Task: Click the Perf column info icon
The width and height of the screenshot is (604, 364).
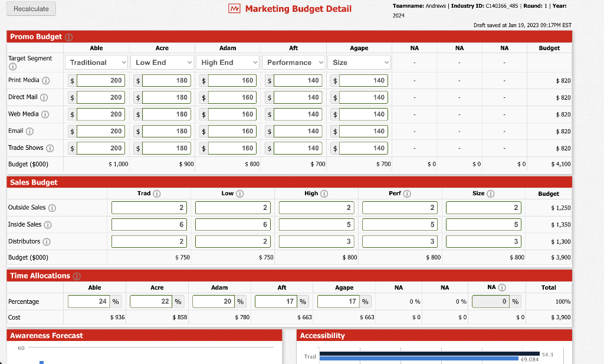Action: tap(407, 194)
